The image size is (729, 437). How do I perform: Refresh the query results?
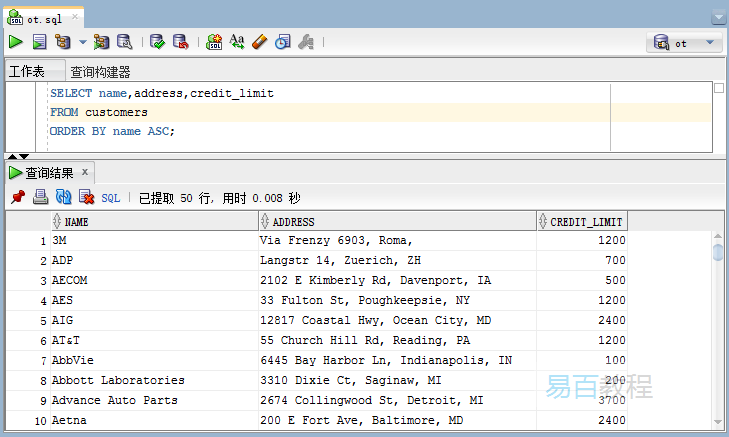click(x=63, y=198)
